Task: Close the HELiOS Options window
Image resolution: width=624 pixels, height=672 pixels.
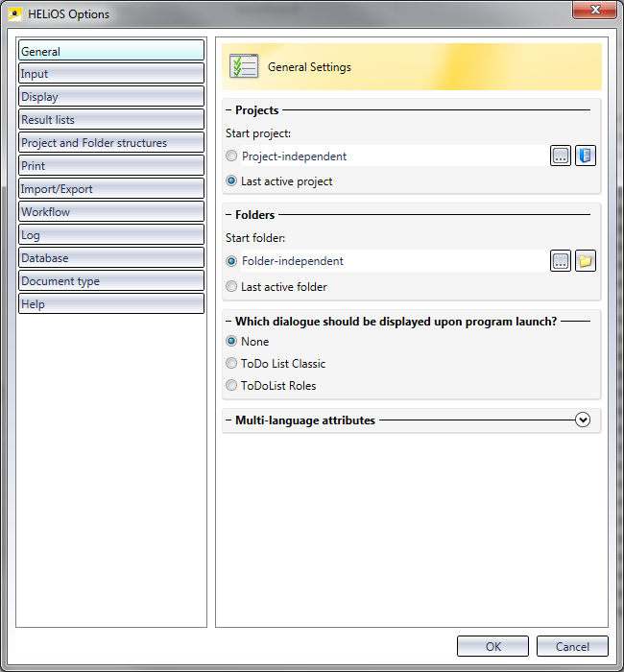Action: pyautogui.click(x=595, y=10)
